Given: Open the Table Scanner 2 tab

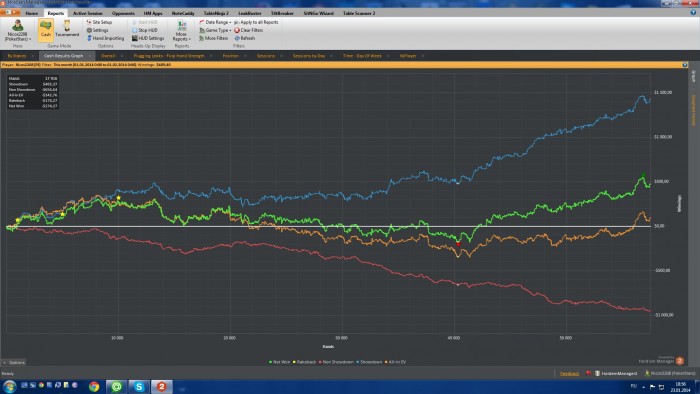Looking at the screenshot, I should [x=359, y=13].
